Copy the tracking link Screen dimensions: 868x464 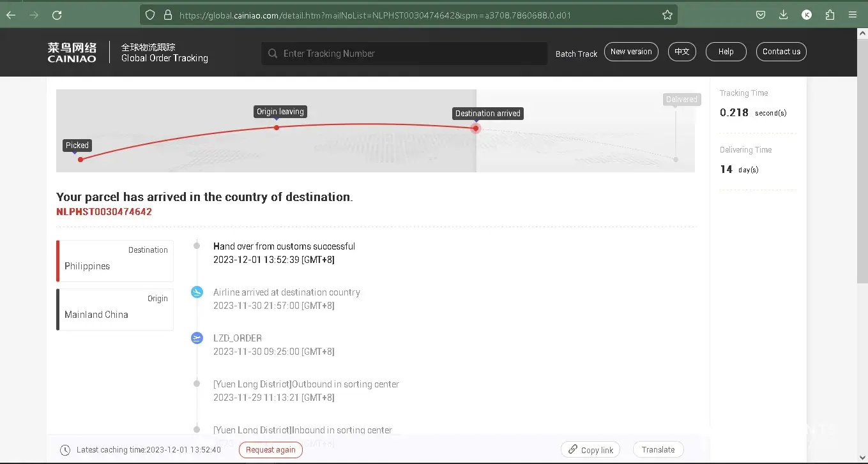[591, 450]
